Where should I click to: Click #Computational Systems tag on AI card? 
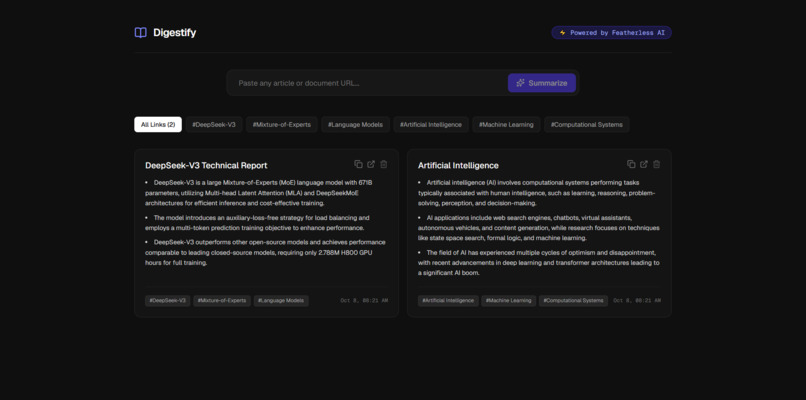point(574,301)
